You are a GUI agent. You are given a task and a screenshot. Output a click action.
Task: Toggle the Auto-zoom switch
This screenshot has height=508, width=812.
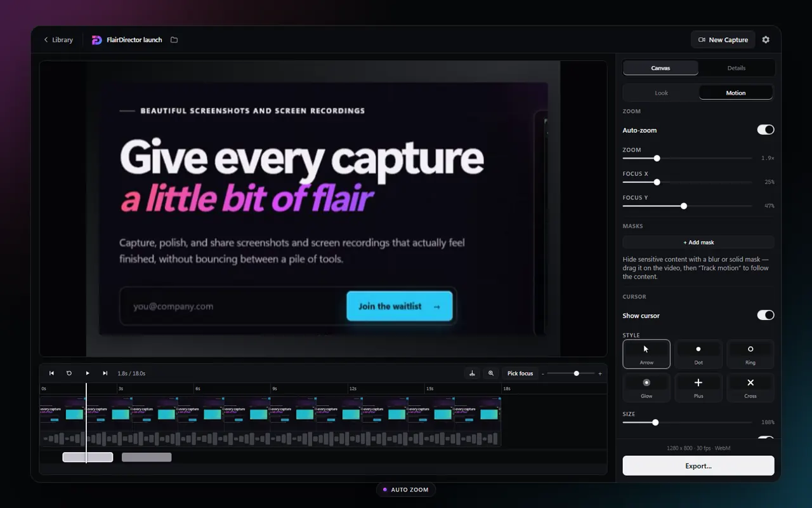765,130
